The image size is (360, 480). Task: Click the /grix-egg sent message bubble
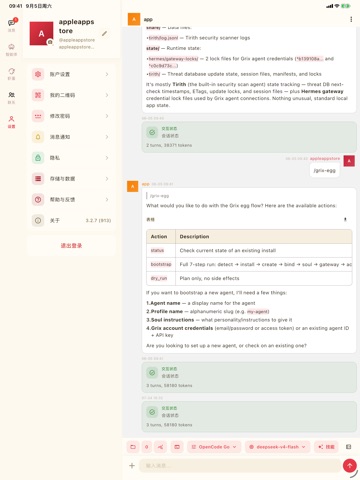tap(324, 170)
